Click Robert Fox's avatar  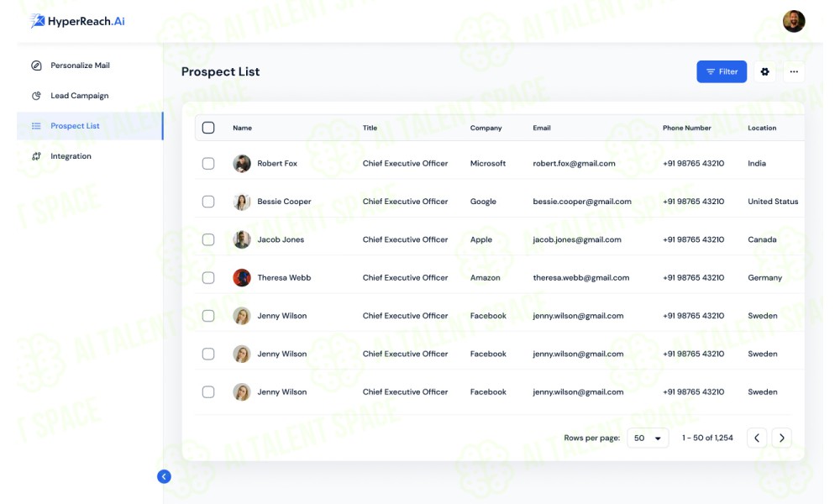pyautogui.click(x=242, y=163)
